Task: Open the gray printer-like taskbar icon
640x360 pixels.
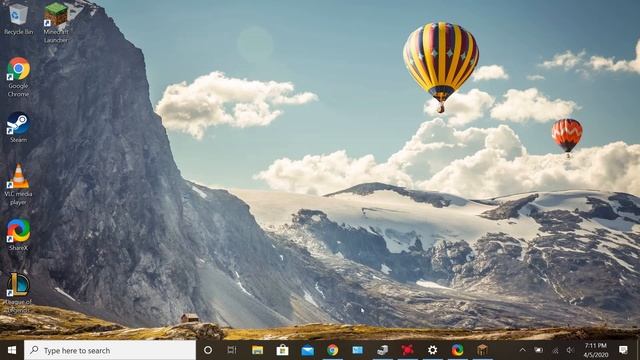Action: pyautogui.click(x=382, y=350)
